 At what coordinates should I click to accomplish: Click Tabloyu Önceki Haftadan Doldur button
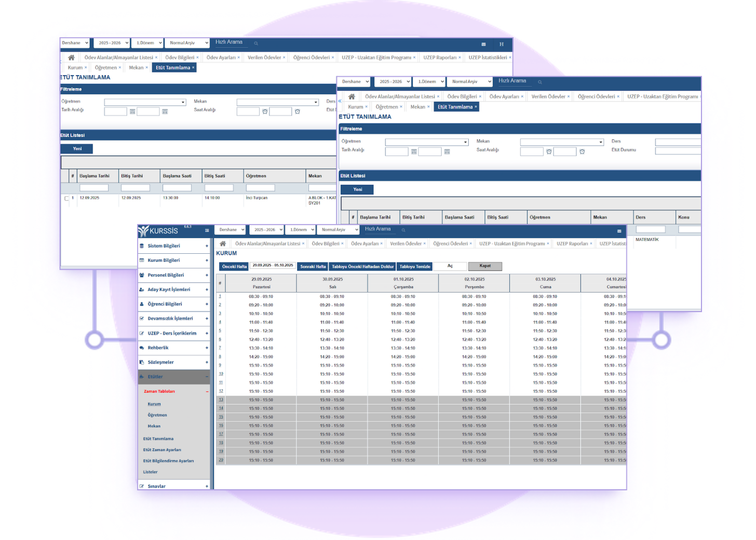coord(362,267)
